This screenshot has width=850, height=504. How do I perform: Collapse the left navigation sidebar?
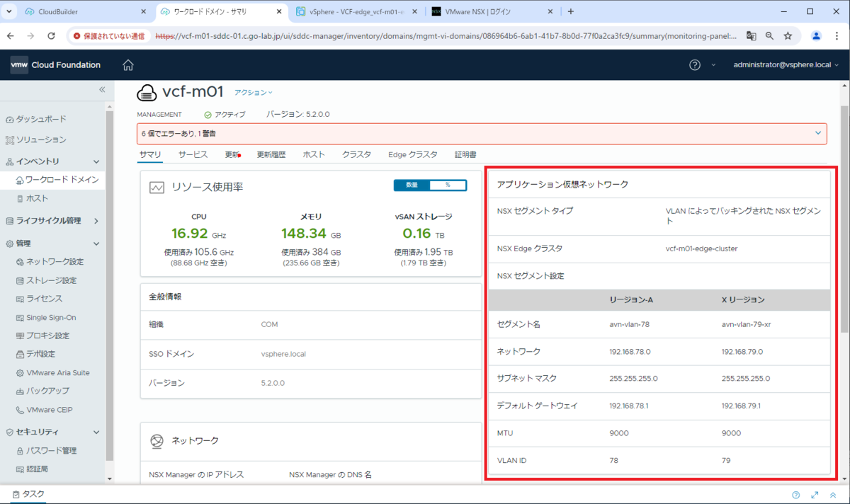point(102,89)
